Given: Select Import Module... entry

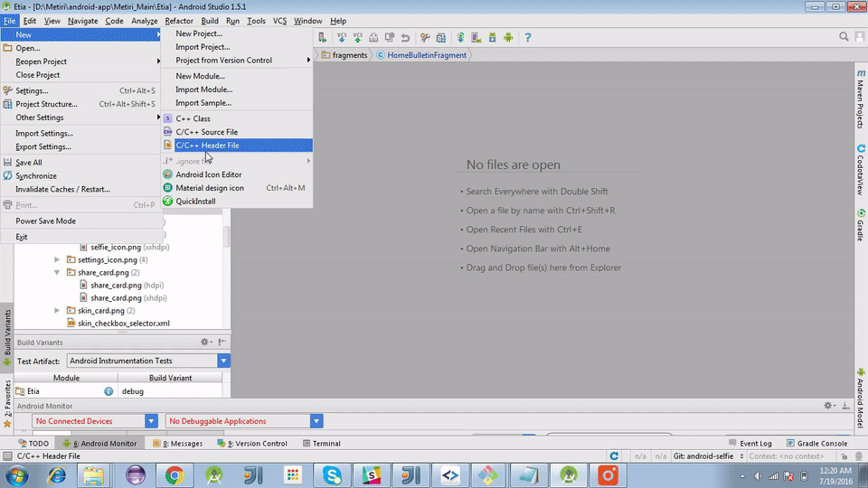Looking at the screenshot, I should [237, 89].
